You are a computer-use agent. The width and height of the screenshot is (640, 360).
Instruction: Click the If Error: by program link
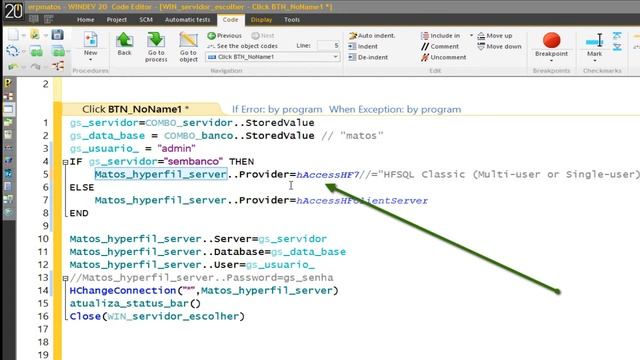pyautogui.click(x=277, y=109)
